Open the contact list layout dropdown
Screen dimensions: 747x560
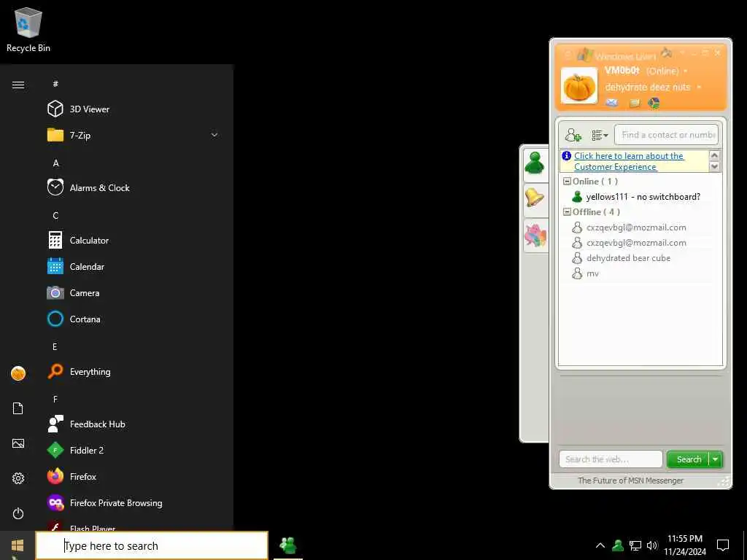(x=600, y=135)
